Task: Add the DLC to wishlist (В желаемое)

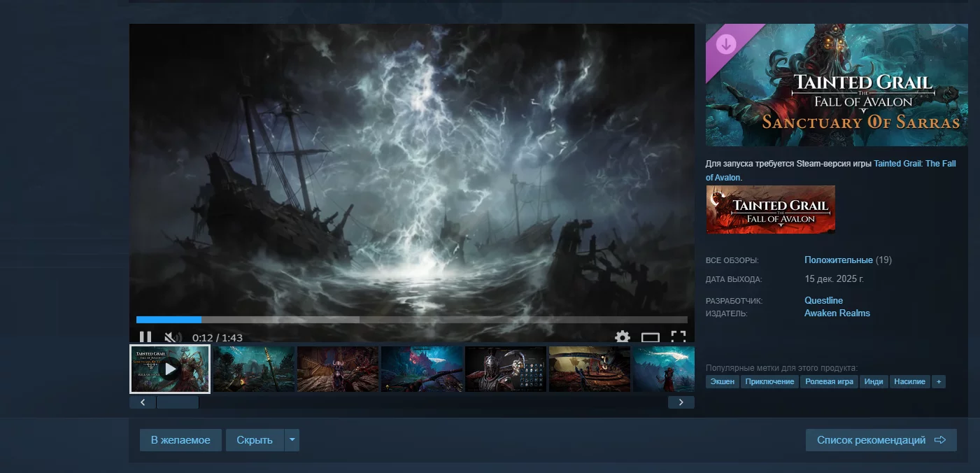Action: pos(180,440)
